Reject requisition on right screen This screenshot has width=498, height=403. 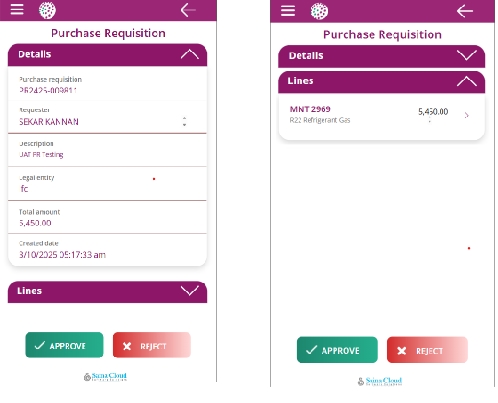pyautogui.click(x=427, y=350)
